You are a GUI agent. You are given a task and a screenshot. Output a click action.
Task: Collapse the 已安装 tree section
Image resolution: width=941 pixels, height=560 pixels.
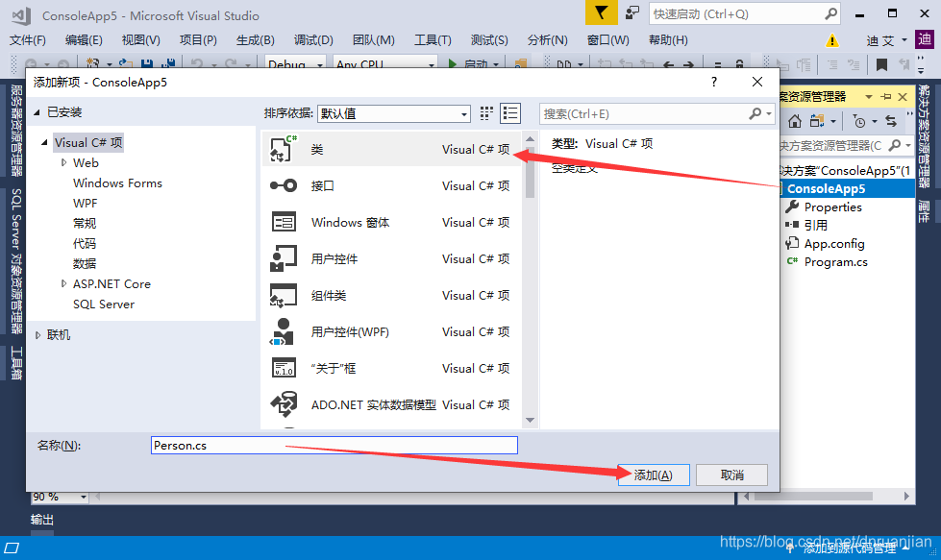tap(37, 112)
